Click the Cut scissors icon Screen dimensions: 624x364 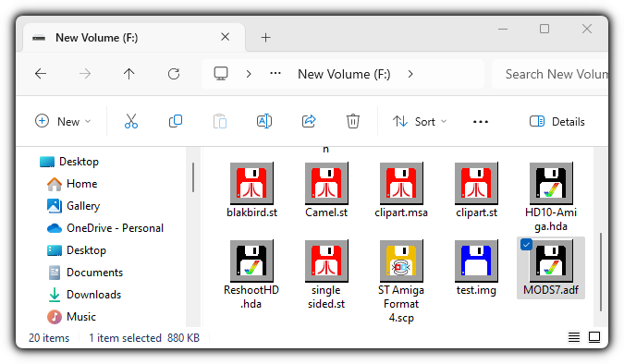(131, 121)
